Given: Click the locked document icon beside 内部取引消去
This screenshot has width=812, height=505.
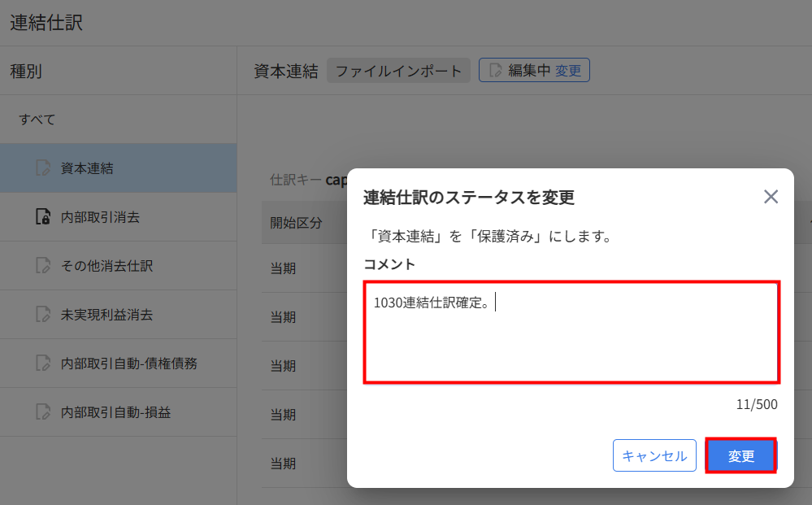Looking at the screenshot, I should click(x=43, y=217).
